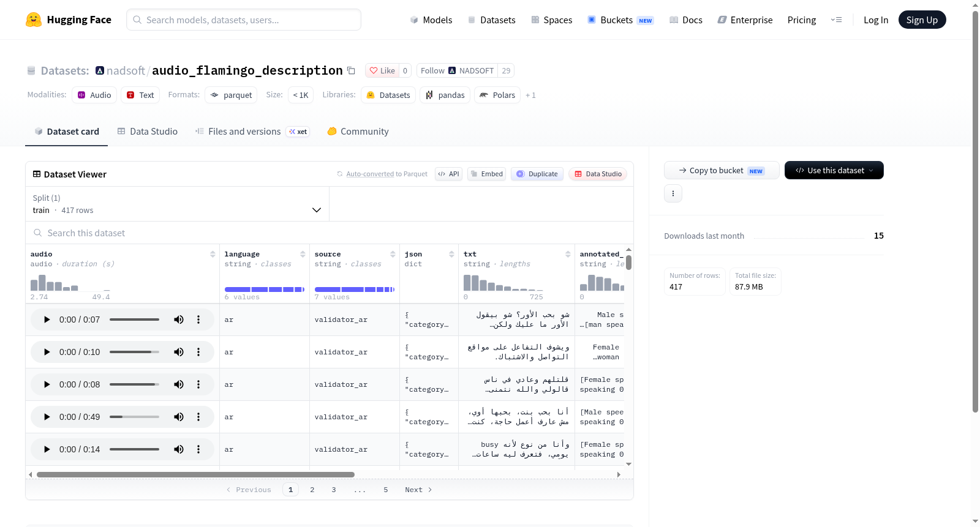Image resolution: width=980 pixels, height=527 pixels.
Task: Mute the 0:49 audio clip
Action: 179,417
